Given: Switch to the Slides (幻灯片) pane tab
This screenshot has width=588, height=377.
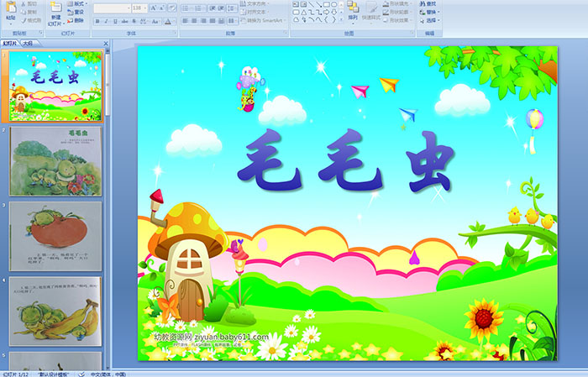Looking at the screenshot, I should point(9,44).
